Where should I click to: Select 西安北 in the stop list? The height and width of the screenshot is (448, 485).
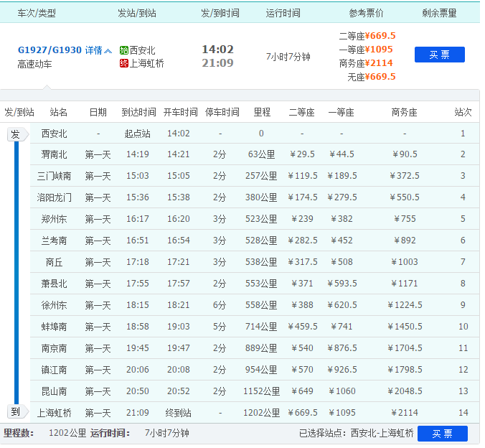click(x=54, y=134)
